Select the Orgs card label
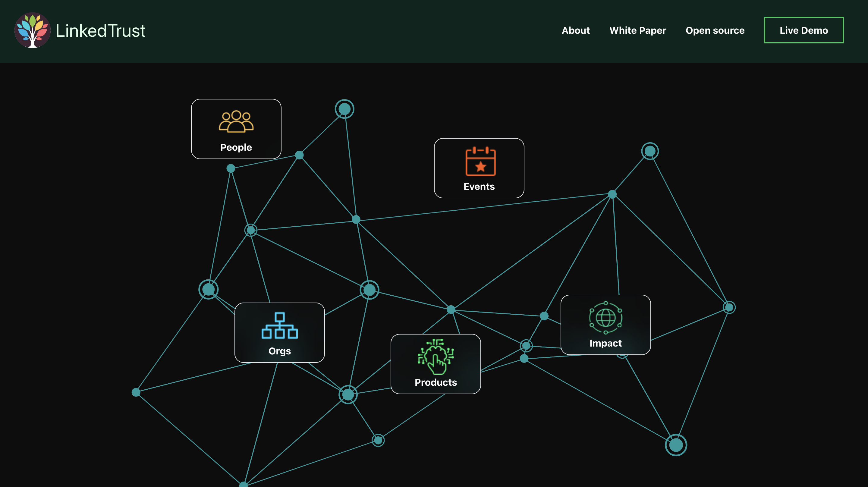868x487 pixels. [279, 351]
